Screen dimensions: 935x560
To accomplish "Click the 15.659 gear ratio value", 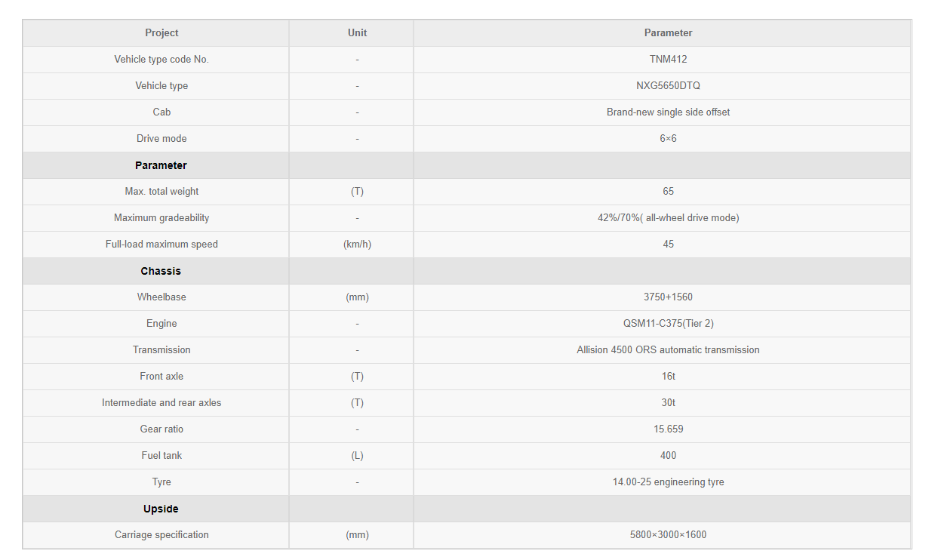I will click(x=668, y=429).
